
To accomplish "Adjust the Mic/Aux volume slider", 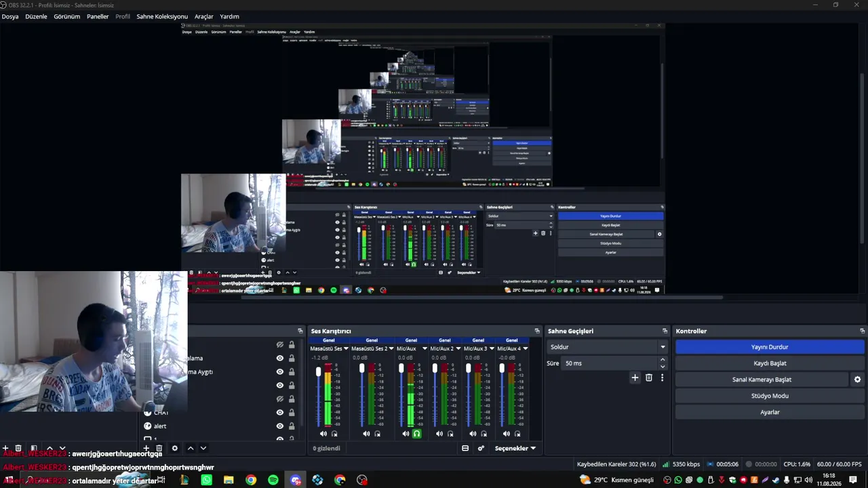I will point(401,368).
